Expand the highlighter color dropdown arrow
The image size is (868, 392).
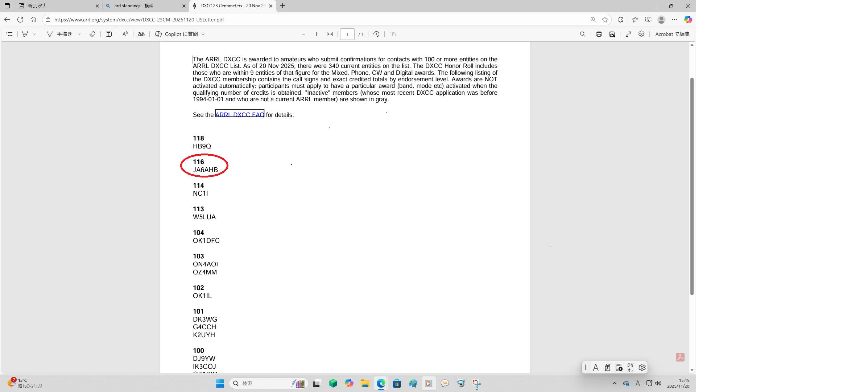pos(34,34)
